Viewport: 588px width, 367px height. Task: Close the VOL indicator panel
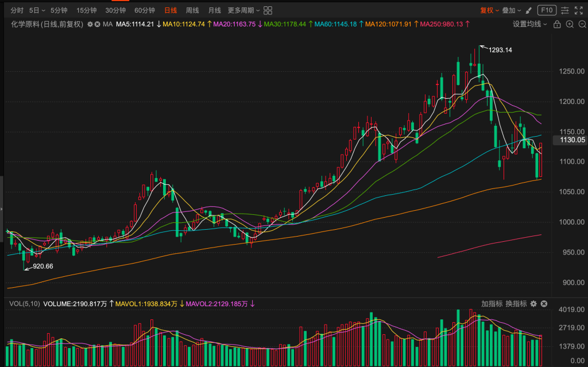544,304
